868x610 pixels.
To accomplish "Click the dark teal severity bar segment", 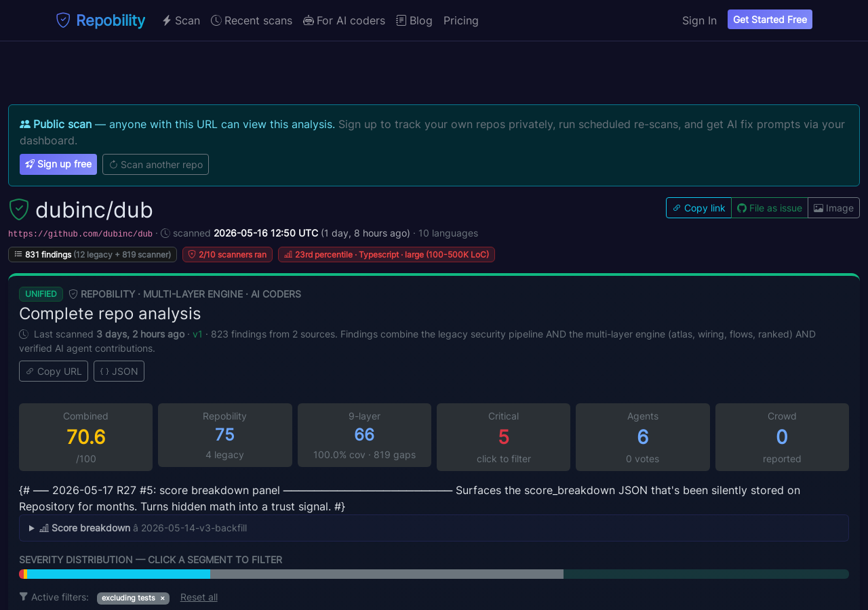I will tap(706, 574).
